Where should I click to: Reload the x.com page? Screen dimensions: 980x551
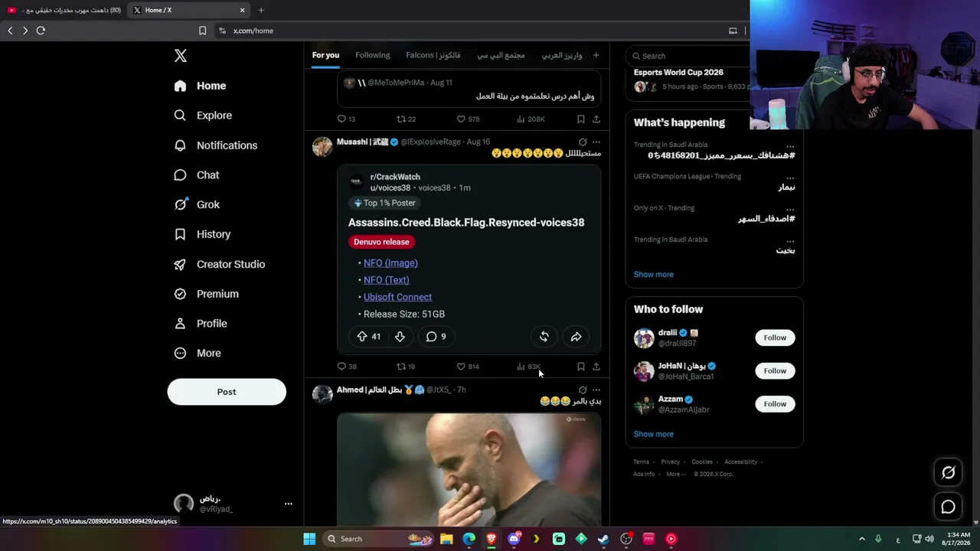click(41, 31)
